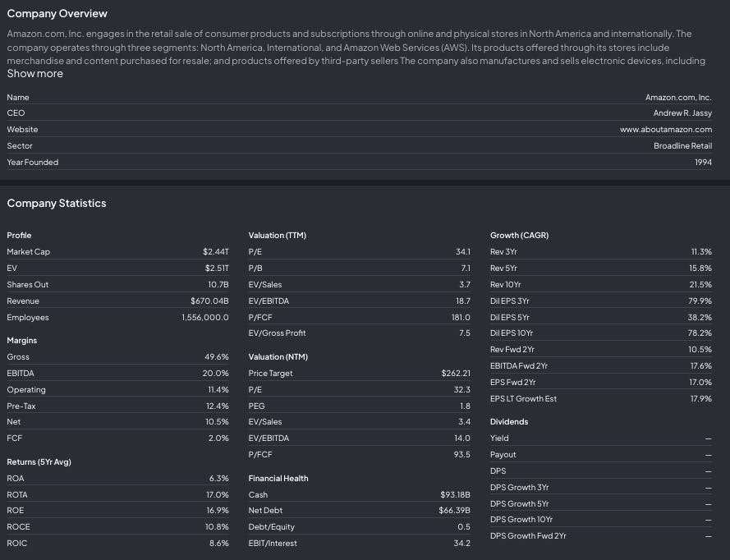Viewport: 730px width, 560px height.
Task: Click the Returns (5Yr Avg) heading
Action: pyautogui.click(x=39, y=462)
